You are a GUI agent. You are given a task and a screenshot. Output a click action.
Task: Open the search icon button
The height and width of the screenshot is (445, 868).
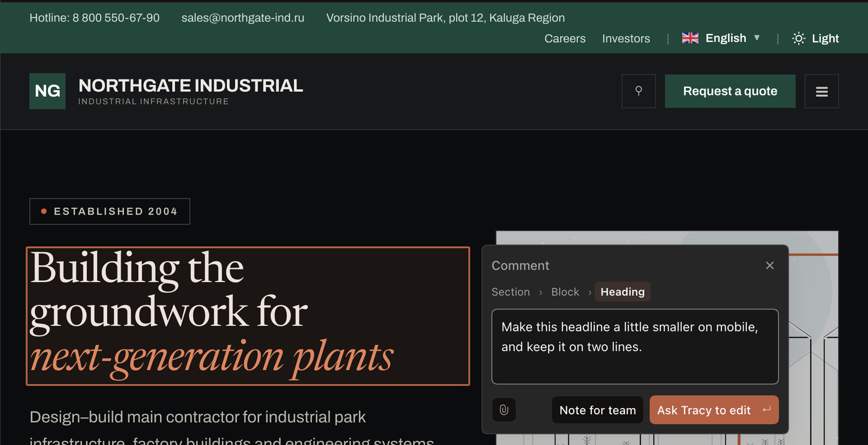tap(639, 91)
